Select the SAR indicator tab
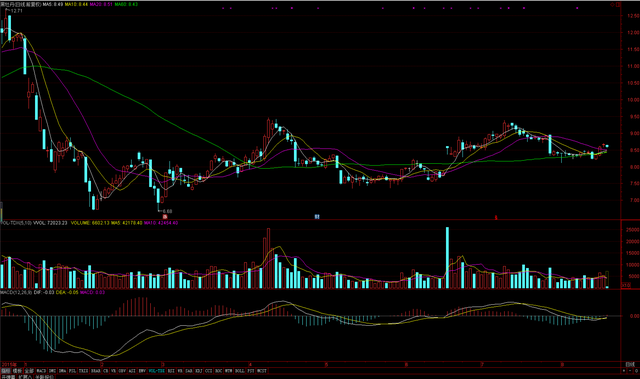 (189, 371)
